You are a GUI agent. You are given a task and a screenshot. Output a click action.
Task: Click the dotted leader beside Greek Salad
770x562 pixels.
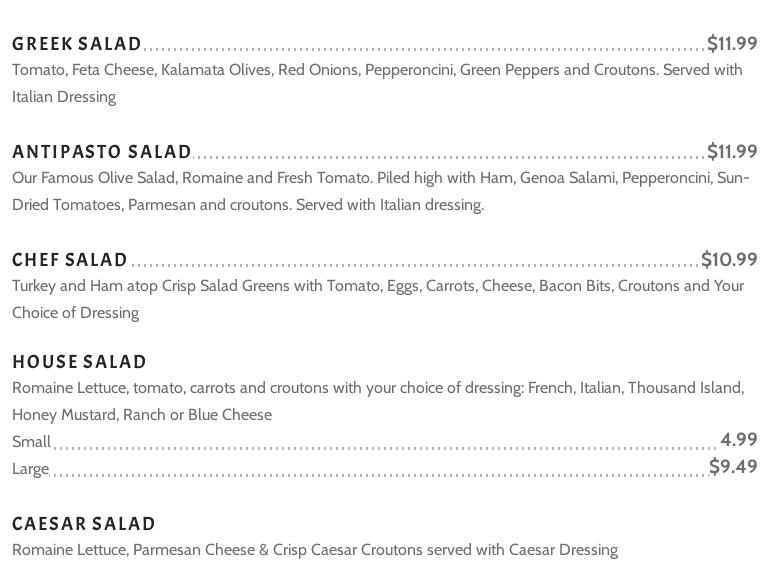(x=424, y=48)
